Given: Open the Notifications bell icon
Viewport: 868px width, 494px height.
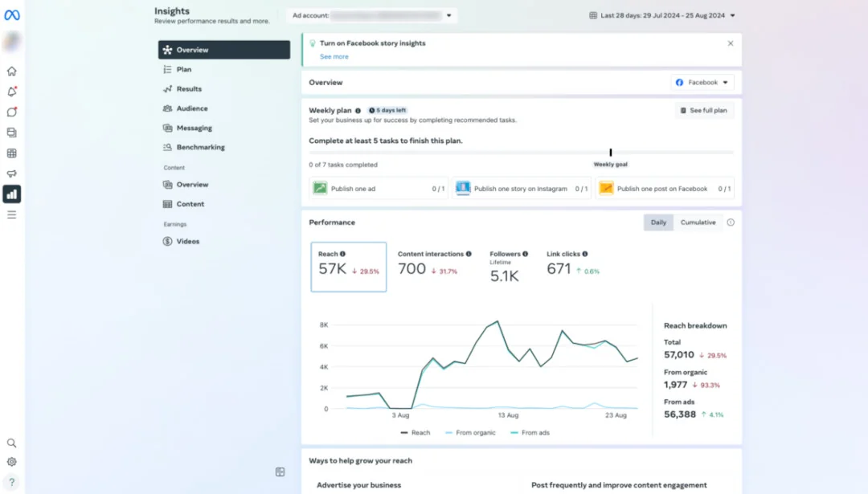Looking at the screenshot, I should pos(11,92).
